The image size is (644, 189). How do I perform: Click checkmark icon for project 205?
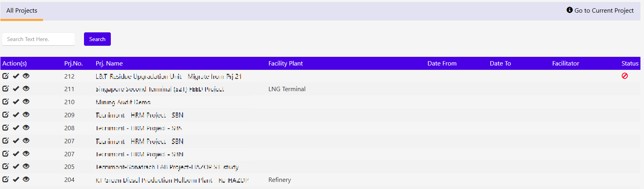[x=16, y=167]
